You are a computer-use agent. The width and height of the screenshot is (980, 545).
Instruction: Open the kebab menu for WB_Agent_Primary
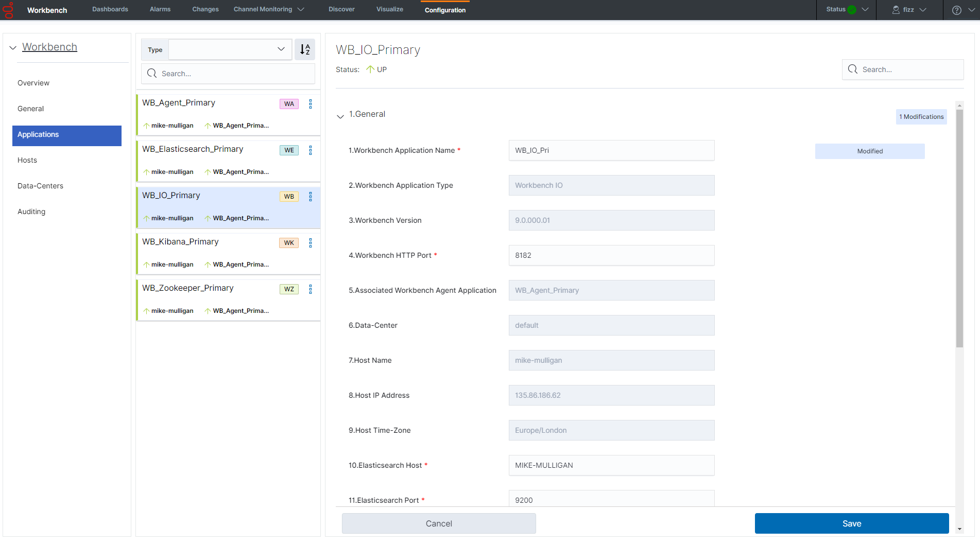pyautogui.click(x=311, y=104)
